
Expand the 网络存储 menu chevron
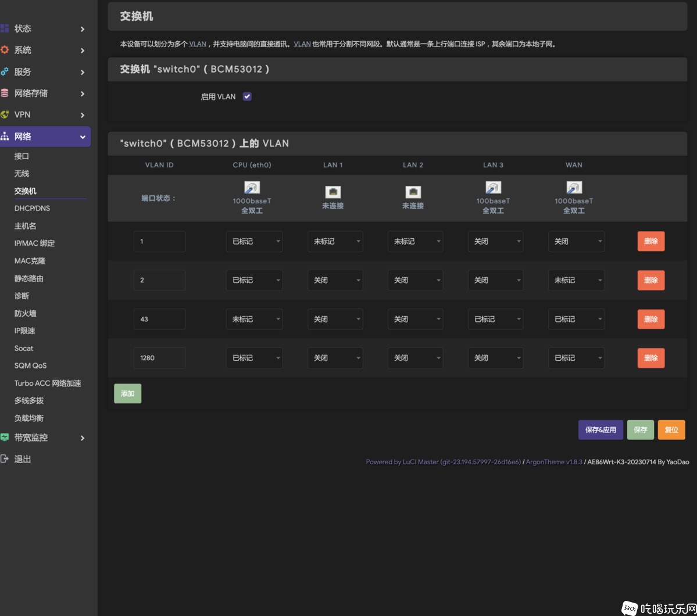pos(82,94)
